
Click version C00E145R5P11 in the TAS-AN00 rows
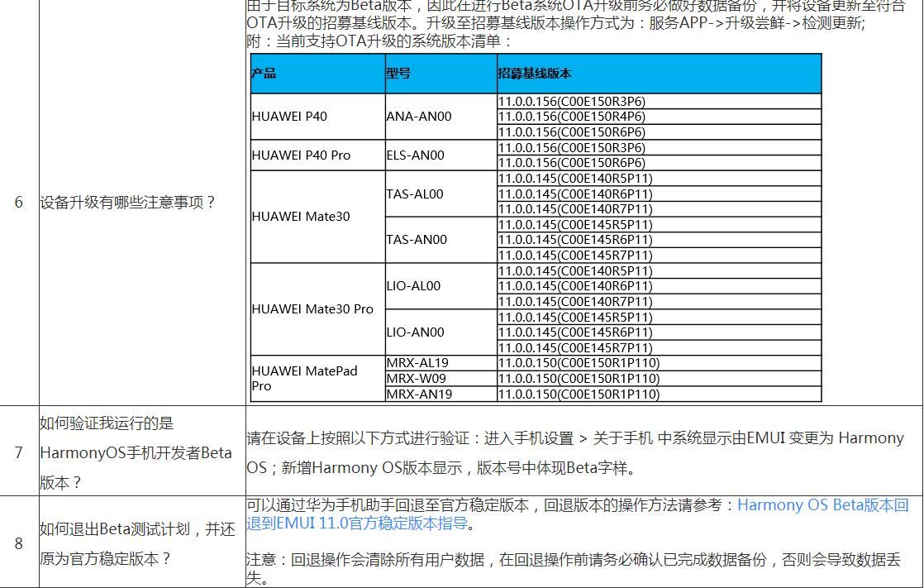pyautogui.click(x=659, y=225)
